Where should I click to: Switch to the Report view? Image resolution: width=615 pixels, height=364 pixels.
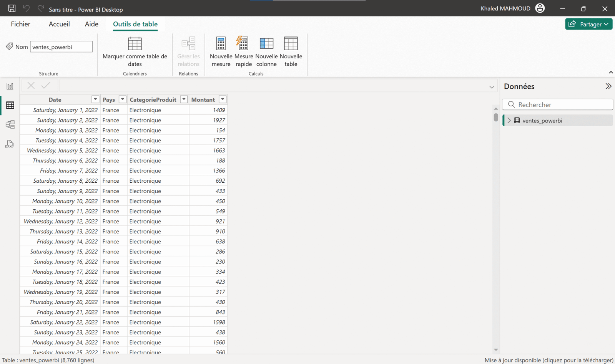[x=10, y=86]
